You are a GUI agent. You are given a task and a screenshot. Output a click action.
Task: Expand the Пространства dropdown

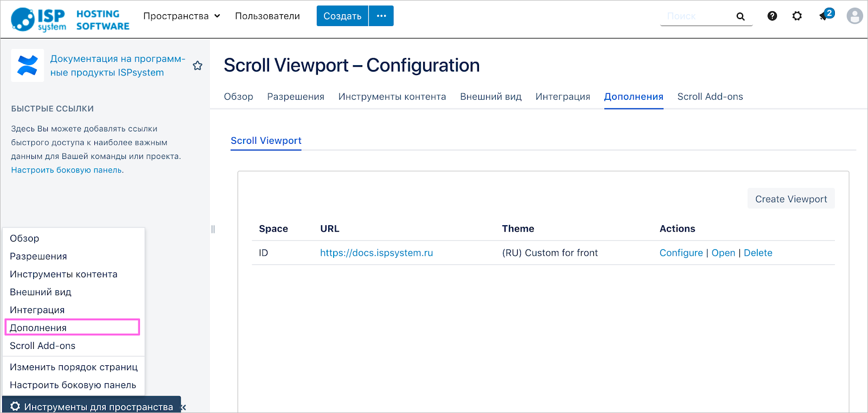click(182, 16)
